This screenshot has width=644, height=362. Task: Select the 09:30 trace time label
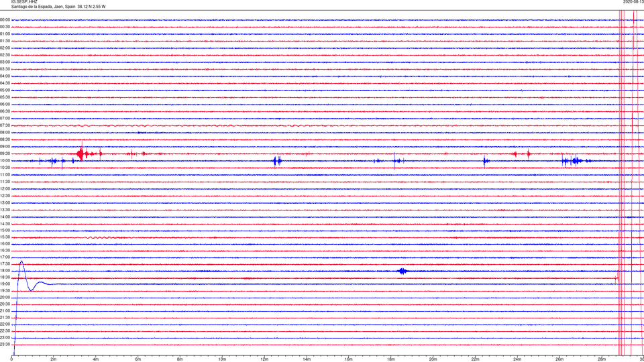coord(5,154)
